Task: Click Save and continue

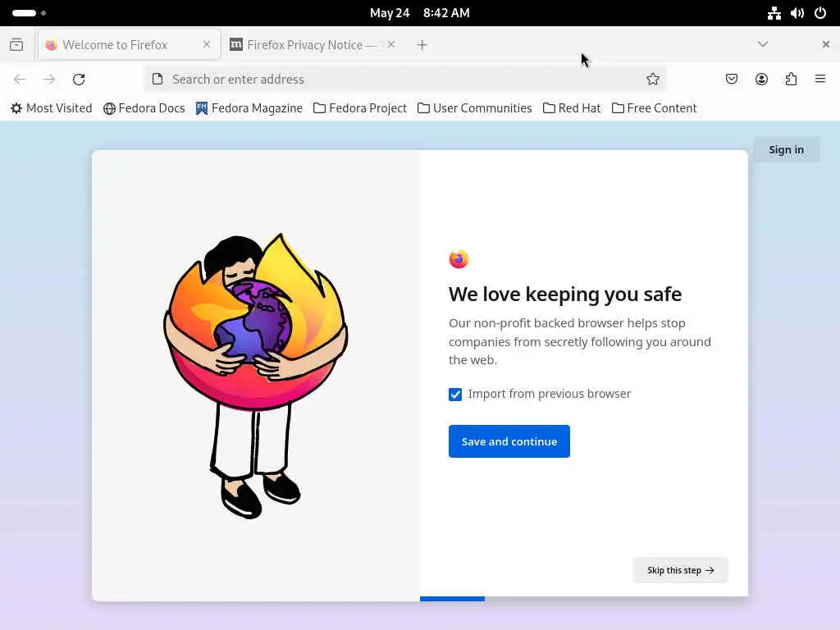Action: 509,441
